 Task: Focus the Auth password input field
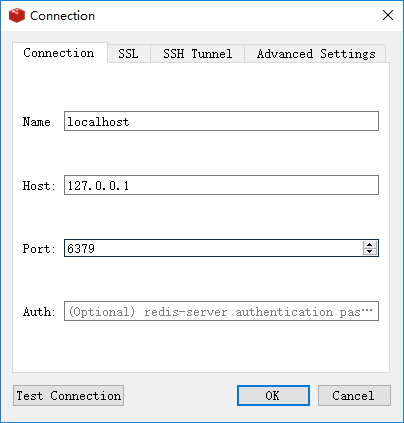[x=221, y=311]
